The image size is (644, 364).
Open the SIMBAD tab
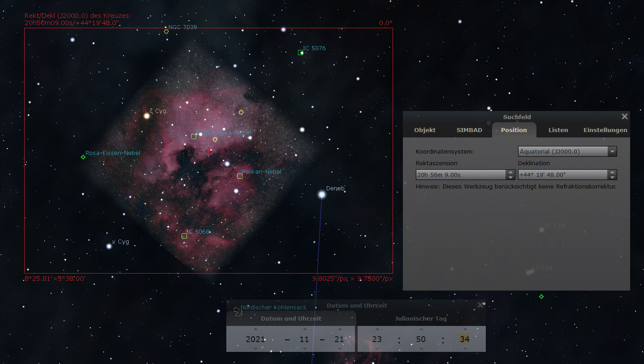(x=469, y=130)
